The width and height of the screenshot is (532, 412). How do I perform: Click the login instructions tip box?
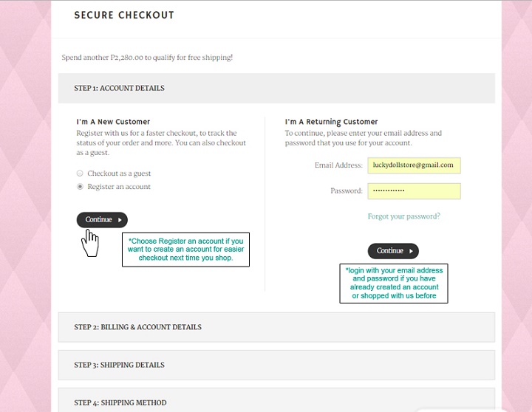[x=394, y=284]
